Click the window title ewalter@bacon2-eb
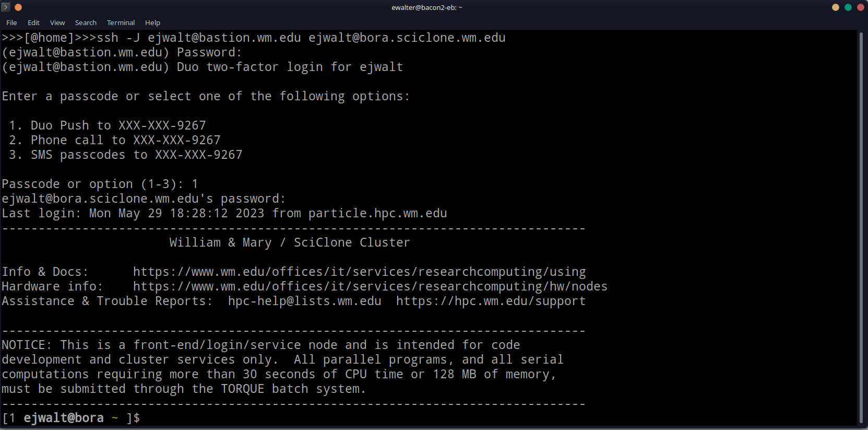Screen dimensions: 868x430 (x=426, y=7)
